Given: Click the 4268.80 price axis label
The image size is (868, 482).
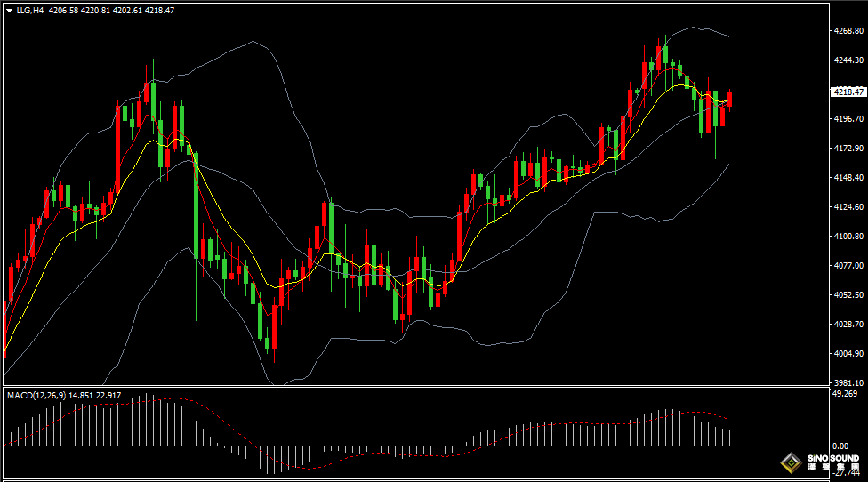Looking at the screenshot, I should coord(848,31).
